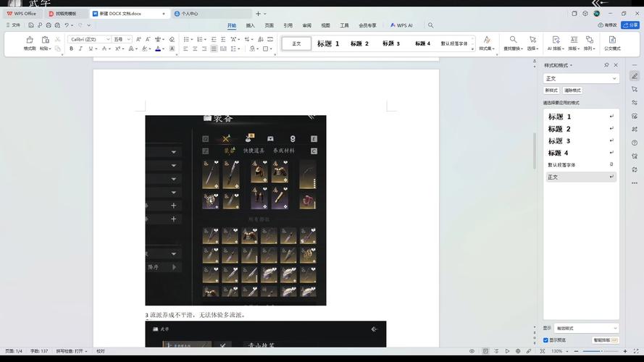The width and height of the screenshot is (644, 362).
Task: Click the equipment inventory image in document
Action: click(x=235, y=210)
